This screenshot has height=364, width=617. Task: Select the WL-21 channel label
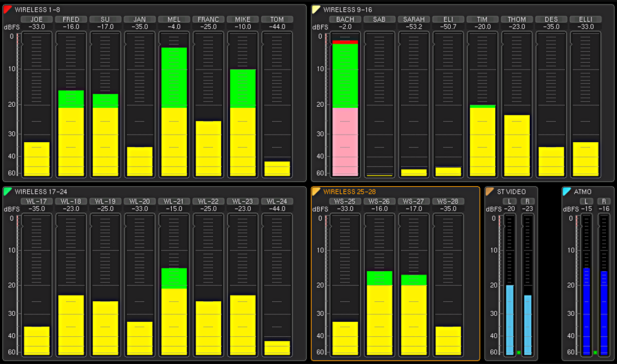173,201
